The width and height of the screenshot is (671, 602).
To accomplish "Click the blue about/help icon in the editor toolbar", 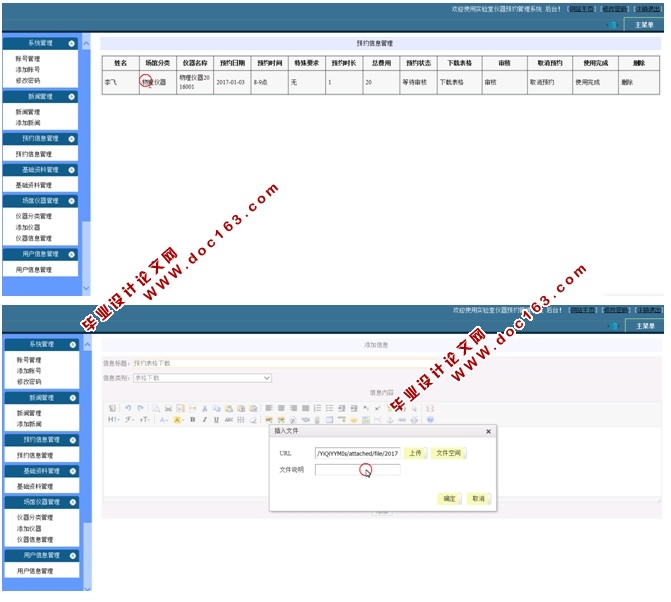I will click(430, 420).
